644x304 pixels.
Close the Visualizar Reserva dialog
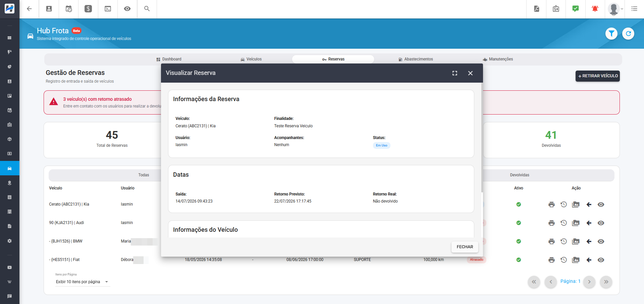(470, 73)
